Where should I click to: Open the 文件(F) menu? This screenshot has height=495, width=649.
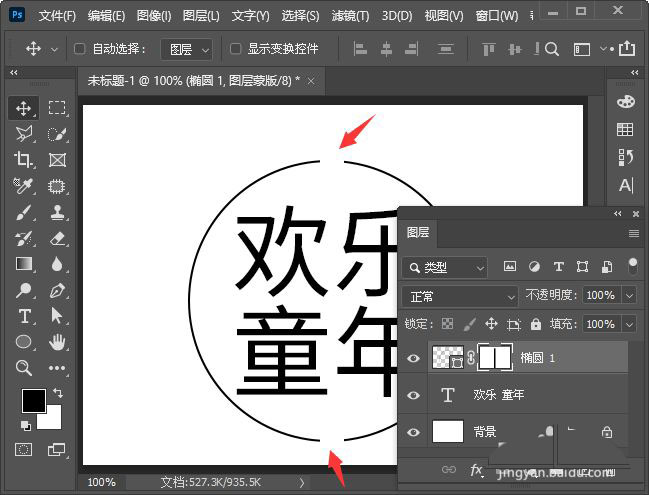coord(57,16)
